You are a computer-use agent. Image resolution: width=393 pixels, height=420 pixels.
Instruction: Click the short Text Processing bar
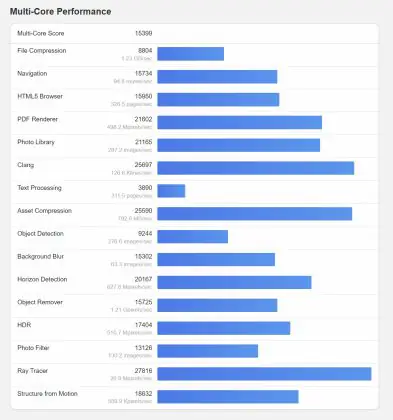tap(171, 191)
